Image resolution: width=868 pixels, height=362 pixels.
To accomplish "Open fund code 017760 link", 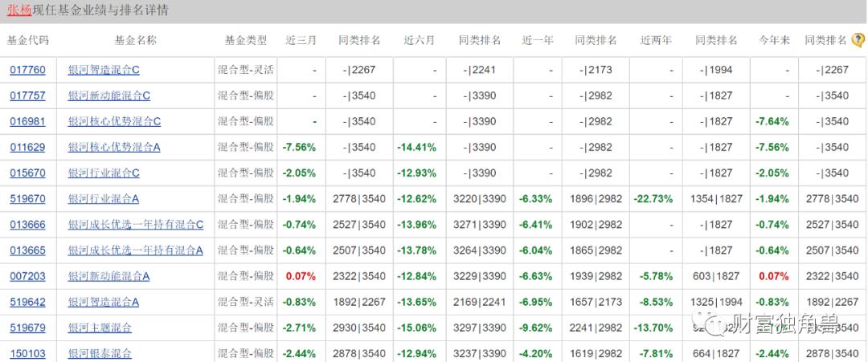I will (x=27, y=70).
